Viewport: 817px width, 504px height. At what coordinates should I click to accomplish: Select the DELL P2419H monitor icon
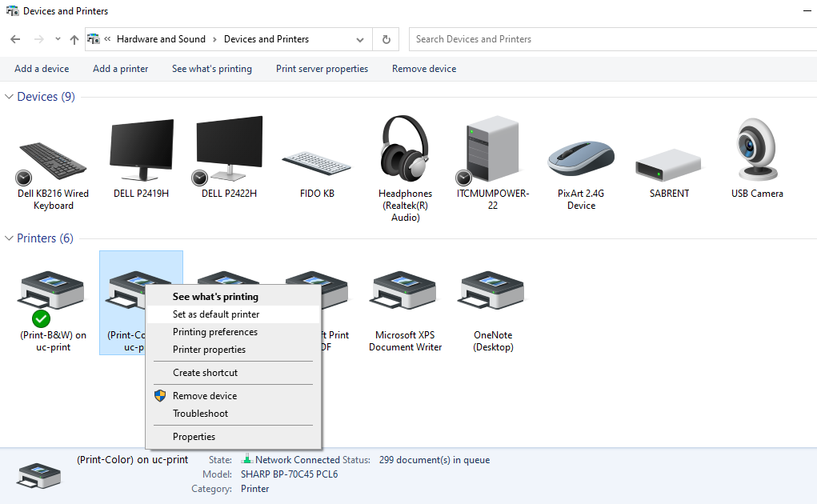(x=141, y=152)
